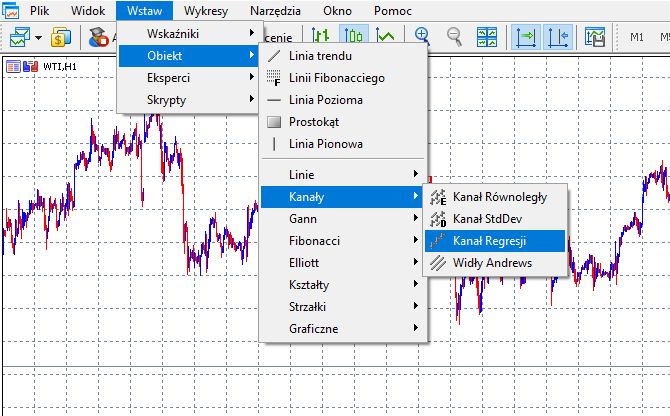Toggle chart shift button
Viewport: 670px width, 416px height.
pyautogui.click(x=558, y=37)
